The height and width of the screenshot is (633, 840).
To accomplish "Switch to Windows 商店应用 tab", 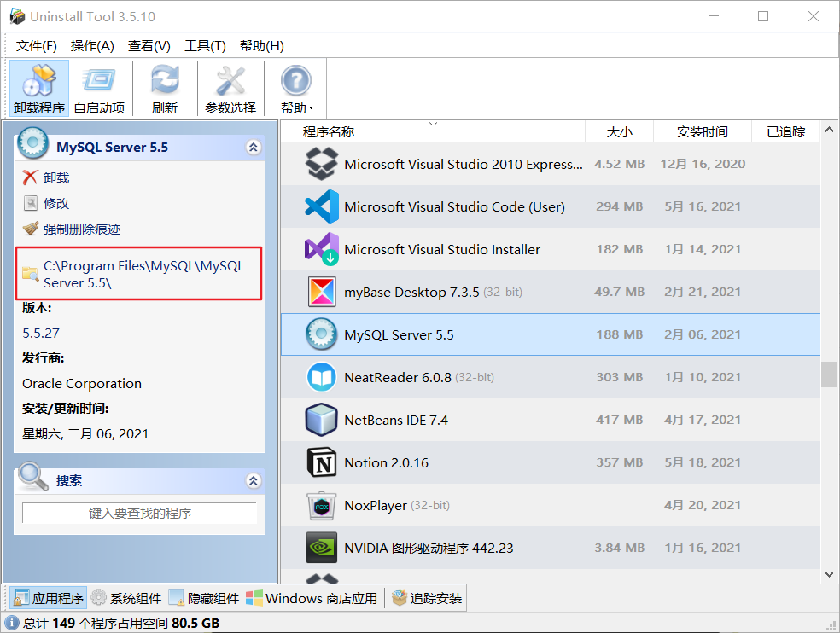I will coord(312,598).
